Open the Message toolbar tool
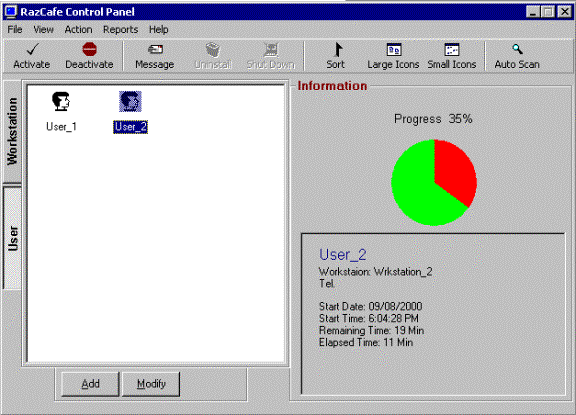The width and height of the screenshot is (576, 415). [155, 56]
